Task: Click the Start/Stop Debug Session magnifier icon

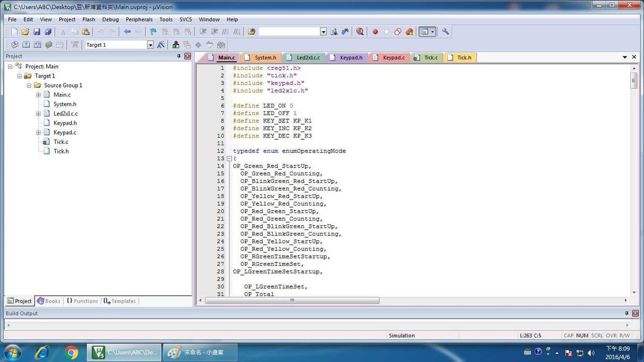Action: point(360,32)
